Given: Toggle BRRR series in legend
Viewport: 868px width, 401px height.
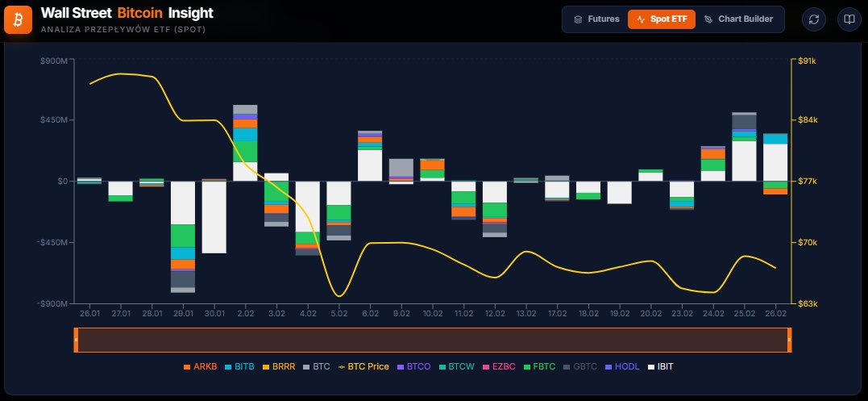Looking at the screenshot, I should [x=279, y=366].
